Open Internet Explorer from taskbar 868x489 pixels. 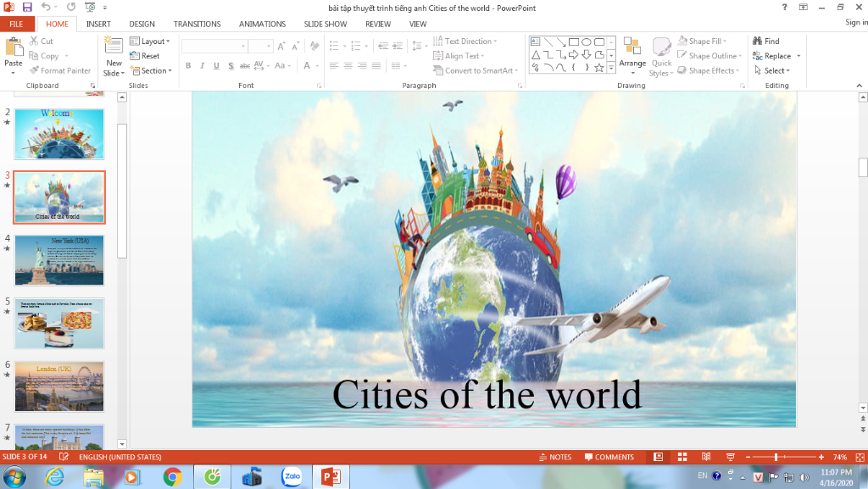pos(54,476)
